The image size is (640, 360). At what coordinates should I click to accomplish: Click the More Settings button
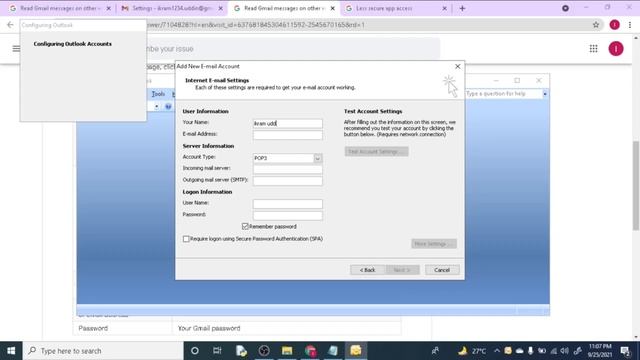(x=434, y=244)
